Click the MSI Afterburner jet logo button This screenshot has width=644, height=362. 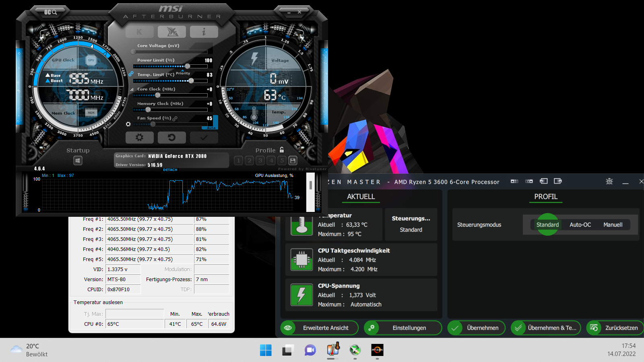coord(172,32)
